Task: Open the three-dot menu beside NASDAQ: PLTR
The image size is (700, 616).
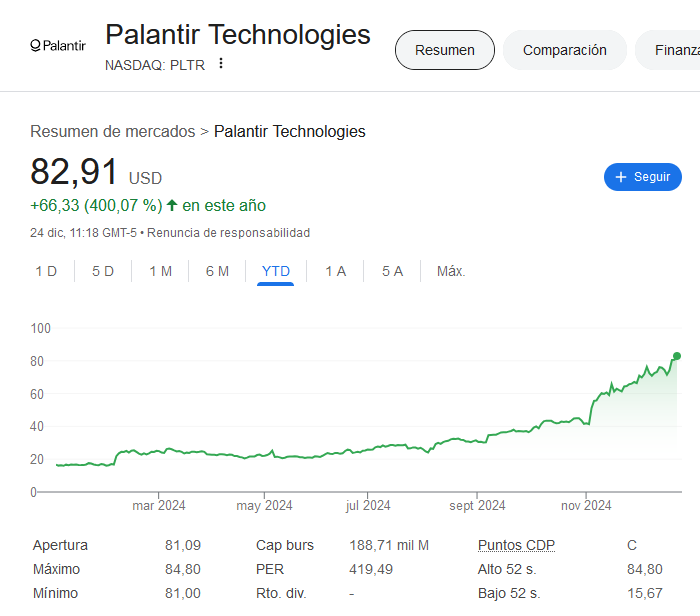Action: (221, 63)
